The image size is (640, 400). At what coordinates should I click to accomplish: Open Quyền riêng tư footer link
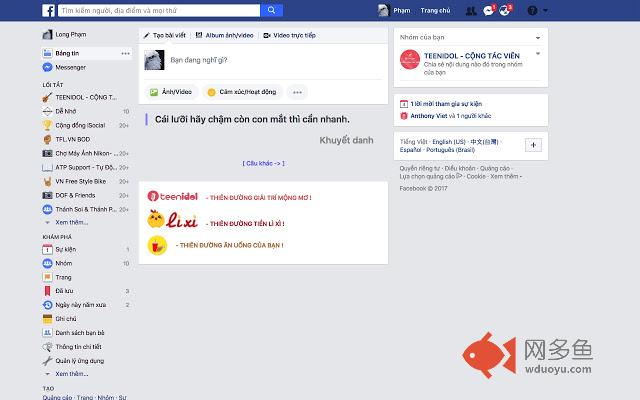click(420, 169)
